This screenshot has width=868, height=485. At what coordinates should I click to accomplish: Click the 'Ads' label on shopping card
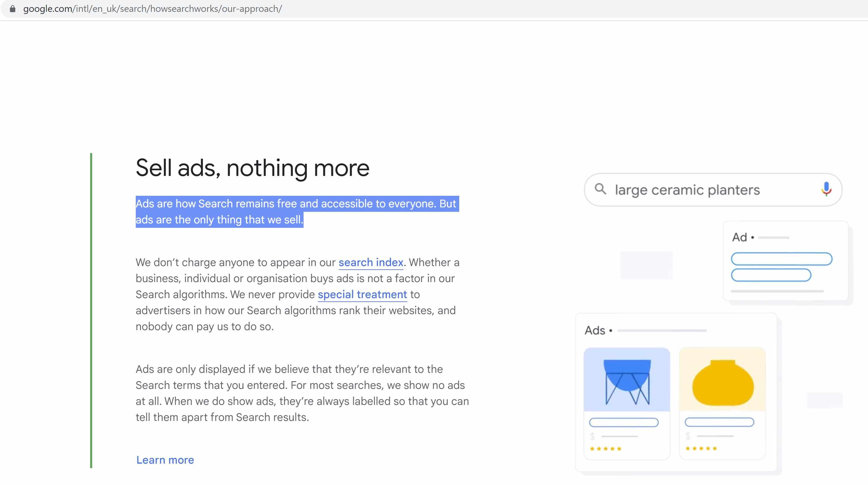595,330
